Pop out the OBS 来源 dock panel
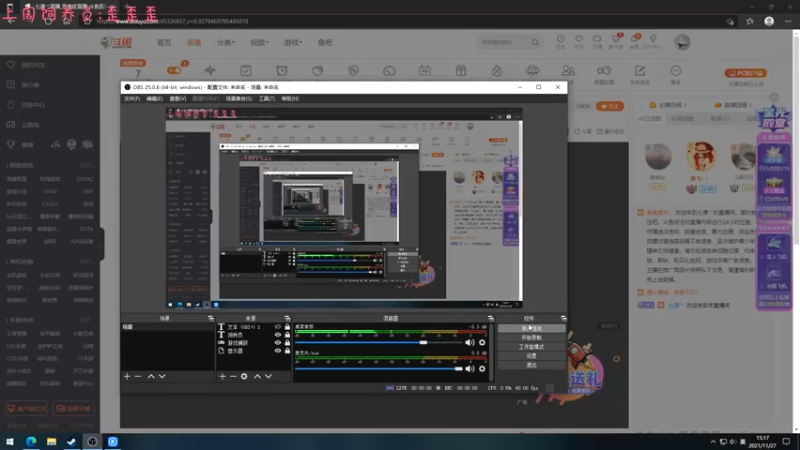Viewport: 800px width, 450px height. (287, 318)
